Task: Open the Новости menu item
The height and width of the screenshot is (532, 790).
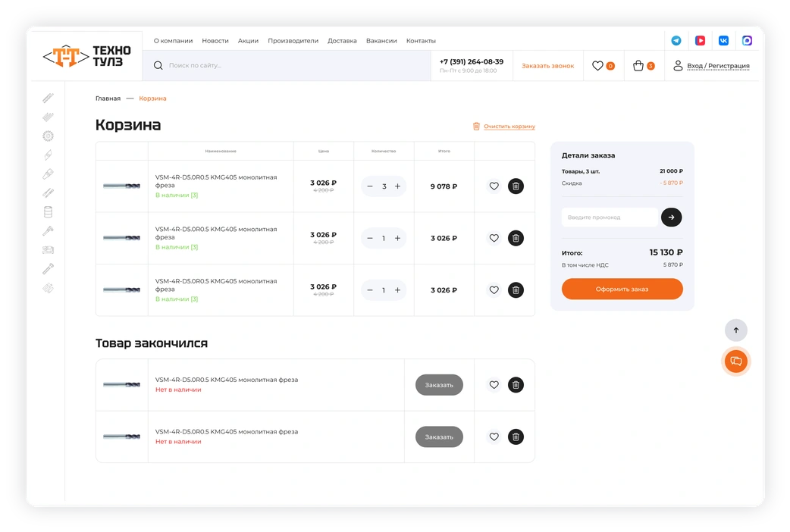Action: coord(215,41)
